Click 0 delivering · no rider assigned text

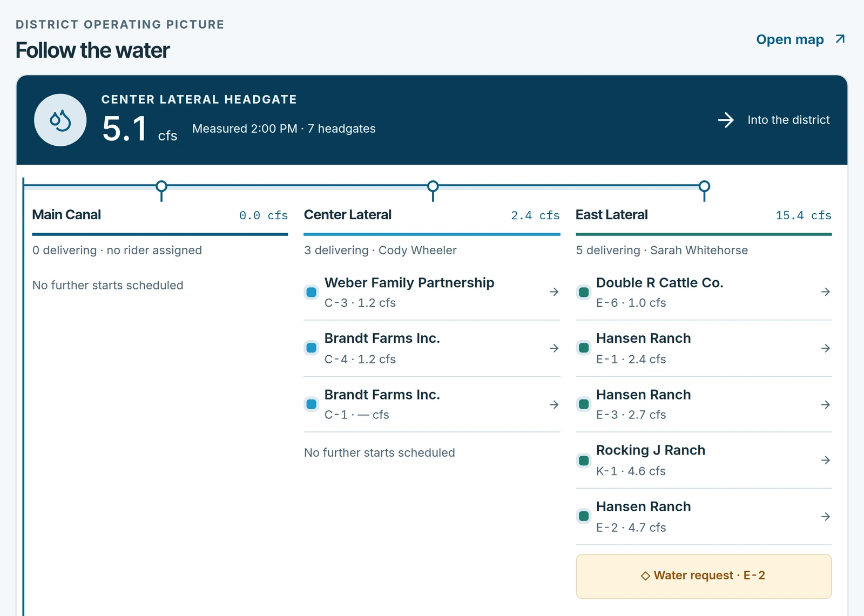tap(117, 251)
